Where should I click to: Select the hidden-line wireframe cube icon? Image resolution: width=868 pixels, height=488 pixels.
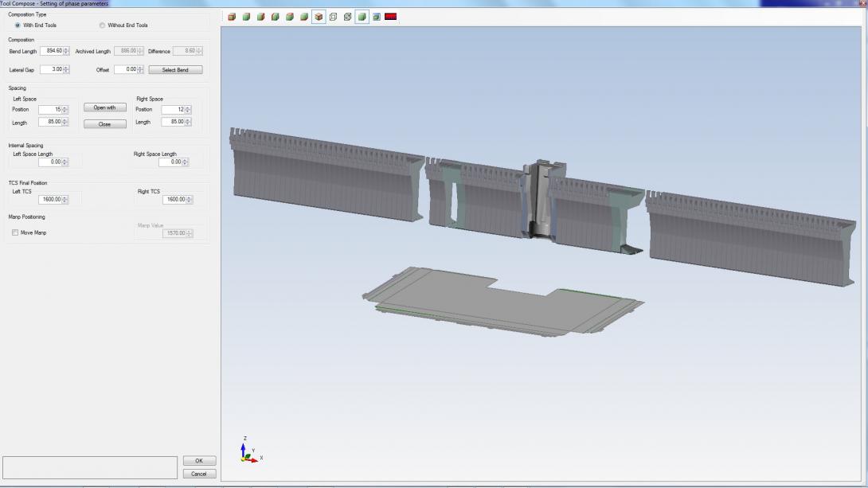pyautogui.click(x=348, y=17)
